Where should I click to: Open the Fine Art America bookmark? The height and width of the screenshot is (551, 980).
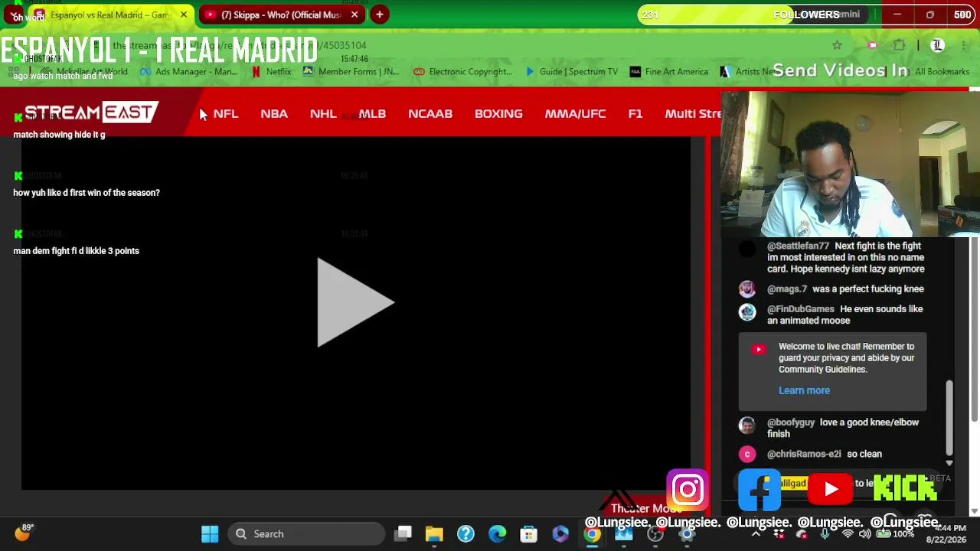coord(668,72)
